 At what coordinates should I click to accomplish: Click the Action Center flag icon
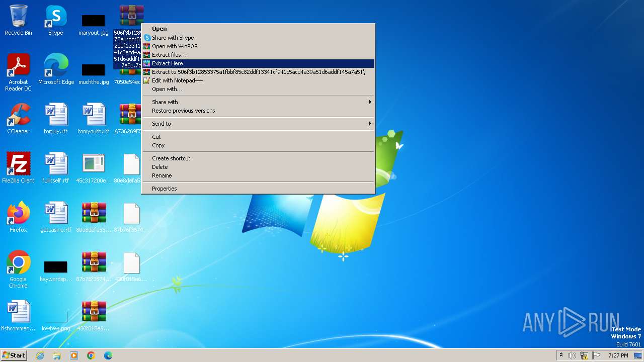[596, 355]
